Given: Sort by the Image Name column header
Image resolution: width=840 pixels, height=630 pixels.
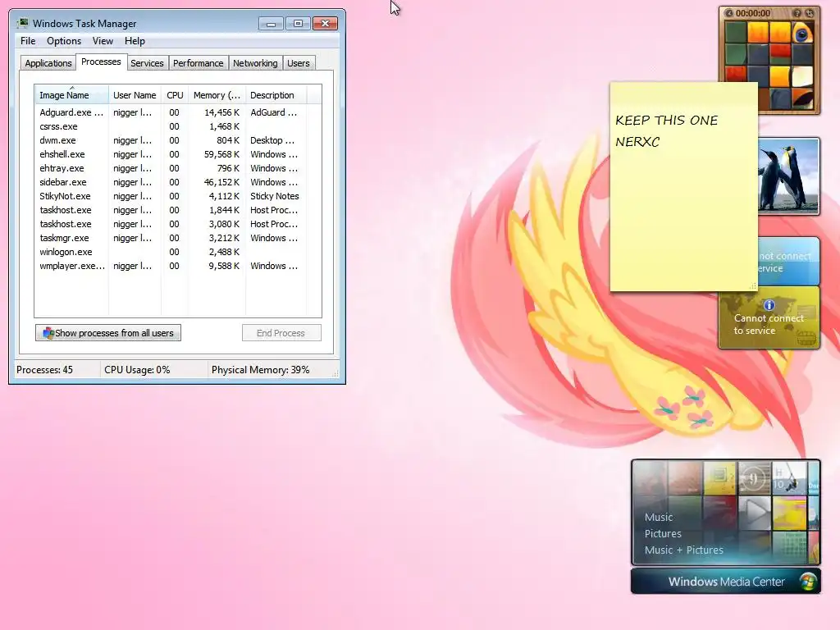Looking at the screenshot, I should point(71,95).
